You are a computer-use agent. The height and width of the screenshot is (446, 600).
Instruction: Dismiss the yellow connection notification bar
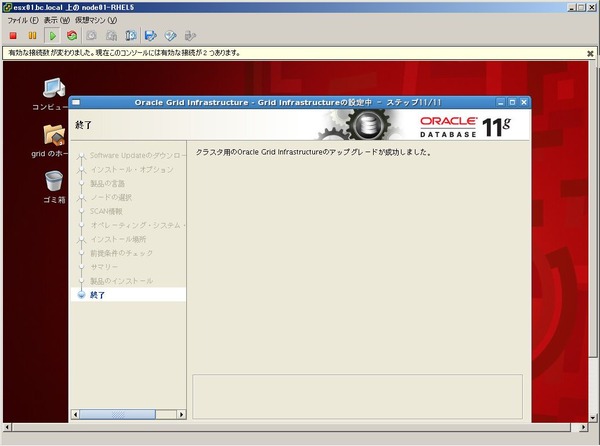(x=590, y=54)
